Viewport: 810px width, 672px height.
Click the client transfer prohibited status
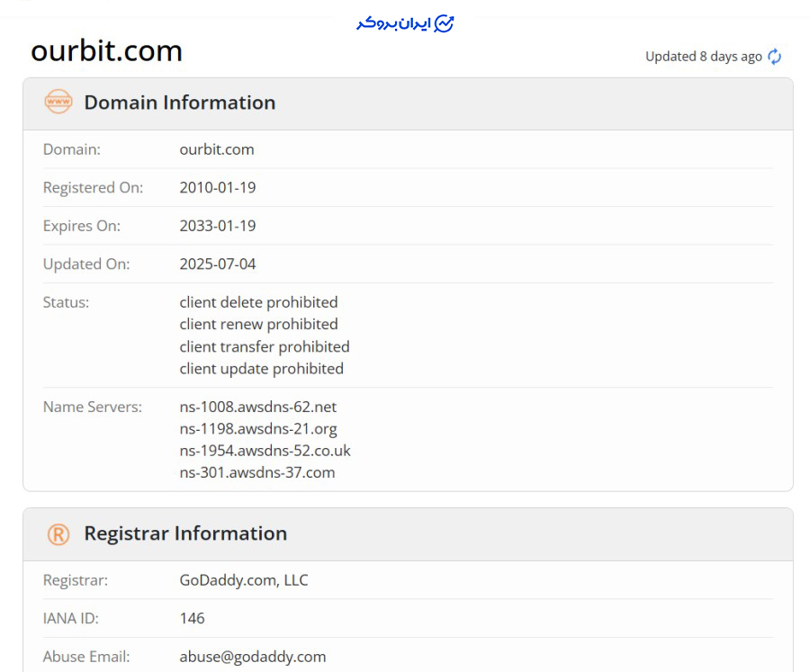pos(265,346)
